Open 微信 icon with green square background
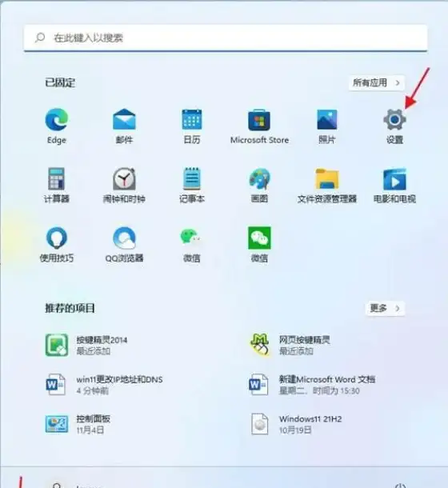 259,244
